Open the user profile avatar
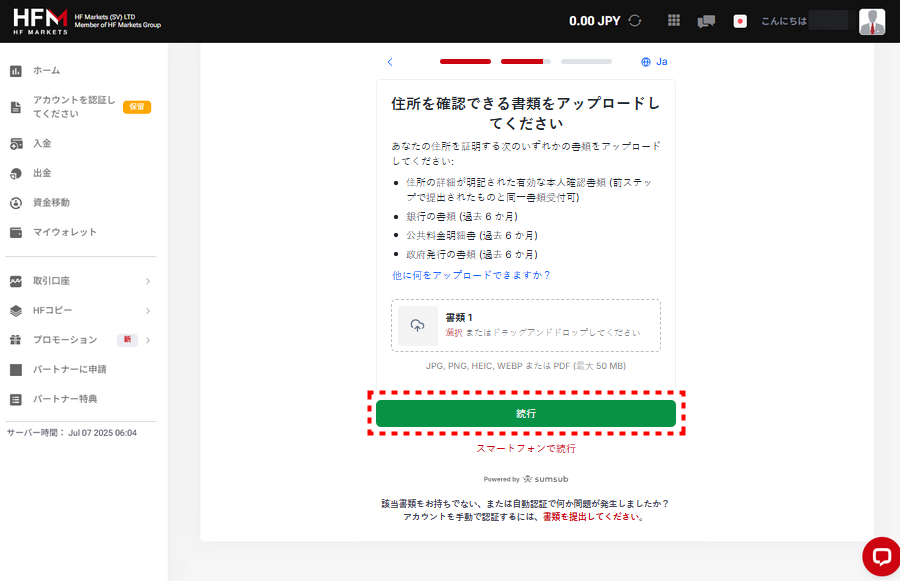This screenshot has width=900, height=581. tap(872, 21)
